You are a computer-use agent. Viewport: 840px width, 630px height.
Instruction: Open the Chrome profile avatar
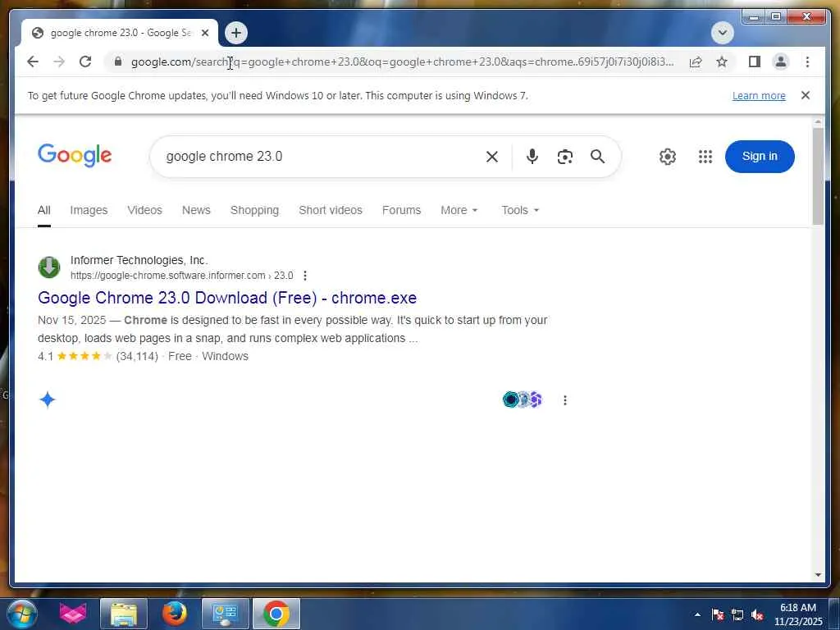pyautogui.click(x=781, y=62)
